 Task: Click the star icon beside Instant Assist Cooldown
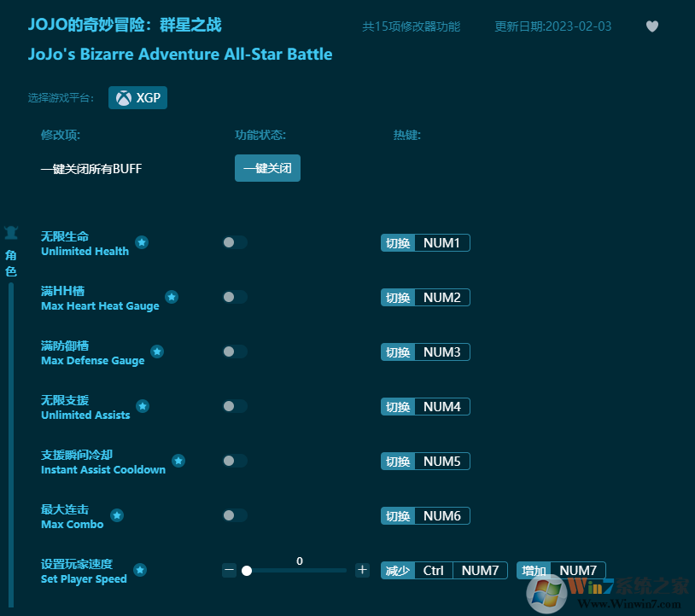[178, 461]
